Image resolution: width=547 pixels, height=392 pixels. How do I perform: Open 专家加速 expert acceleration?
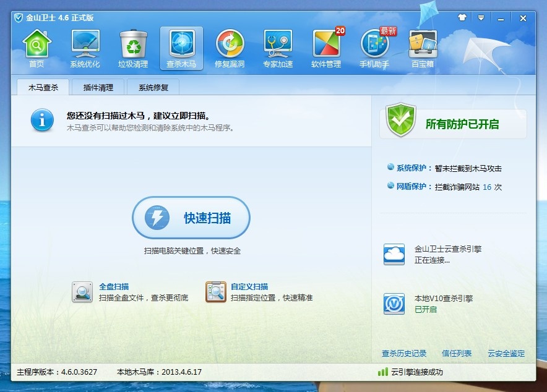click(278, 49)
